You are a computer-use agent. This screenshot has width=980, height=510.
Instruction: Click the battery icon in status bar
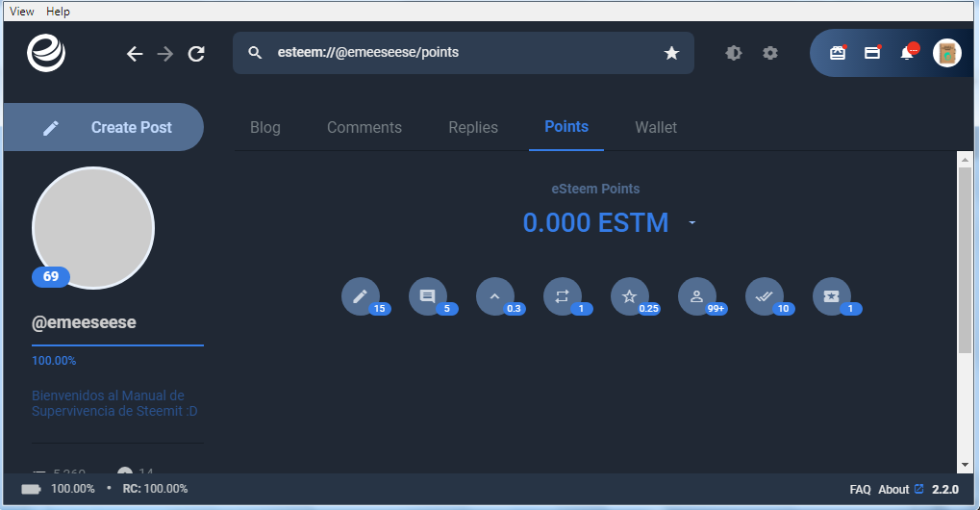[x=31, y=489]
